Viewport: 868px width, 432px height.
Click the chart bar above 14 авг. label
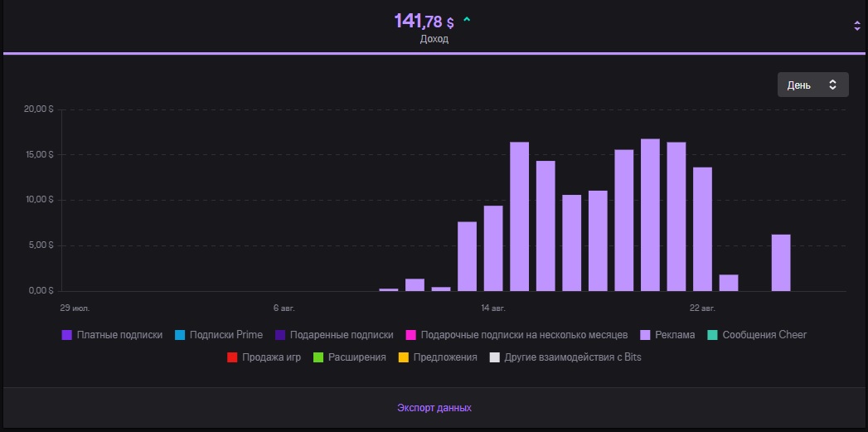[493, 248]
